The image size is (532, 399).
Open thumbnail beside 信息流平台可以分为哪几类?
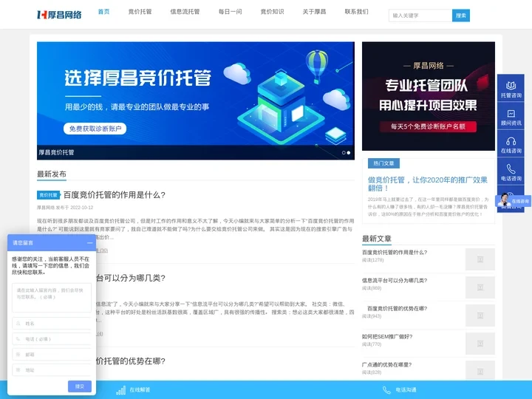pyautogui.click(x=480, y=287)
